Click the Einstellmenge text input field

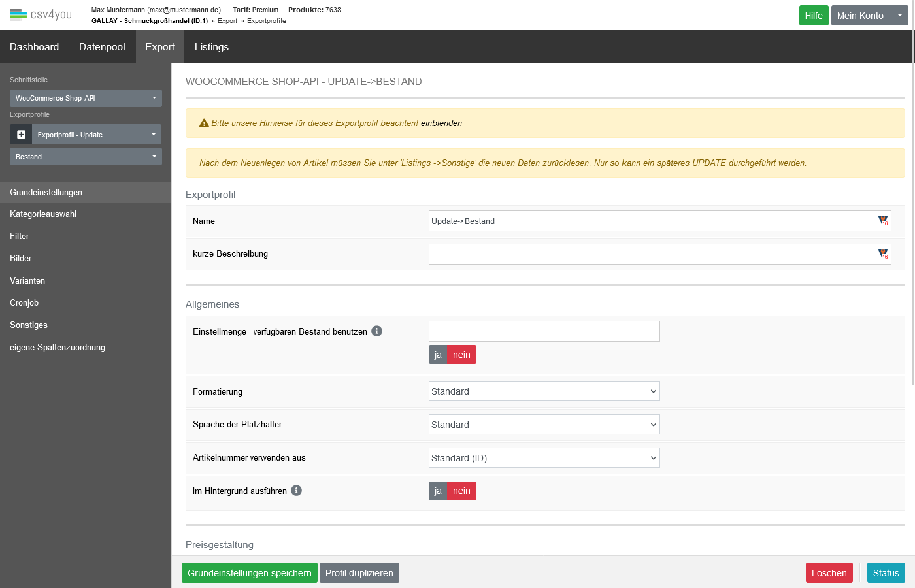click(544, 331)
